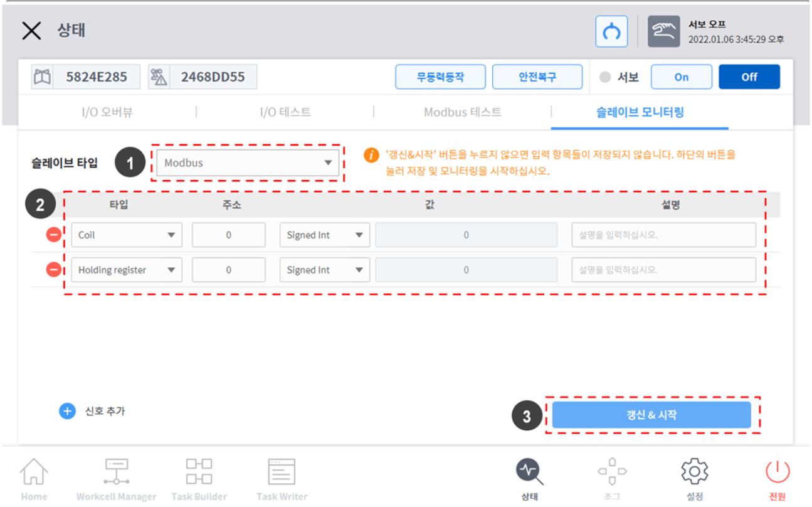Open the 설정 settings icon
This screenshot has height=507, width=812.
(x=694, y=477)
